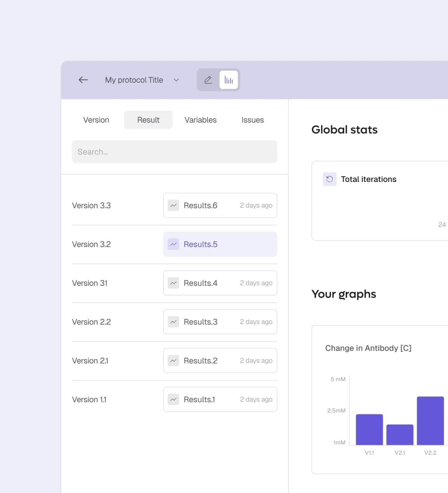Expand the My protocol Title dropdown chevron
Viewport: 448px width, 493px height.
pos(176,80)
